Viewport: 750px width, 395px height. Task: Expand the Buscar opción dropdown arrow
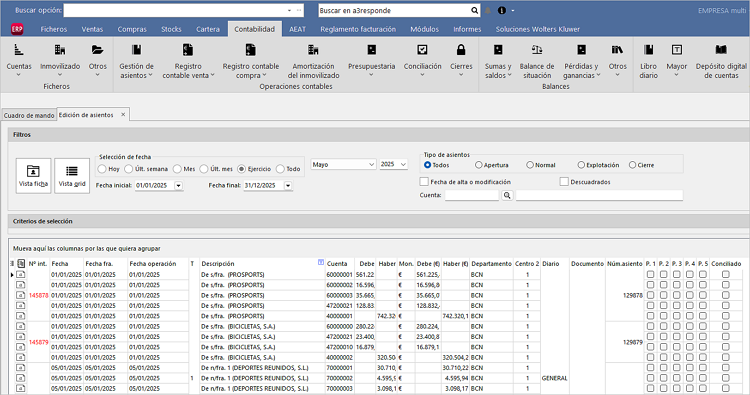(289, 11)
